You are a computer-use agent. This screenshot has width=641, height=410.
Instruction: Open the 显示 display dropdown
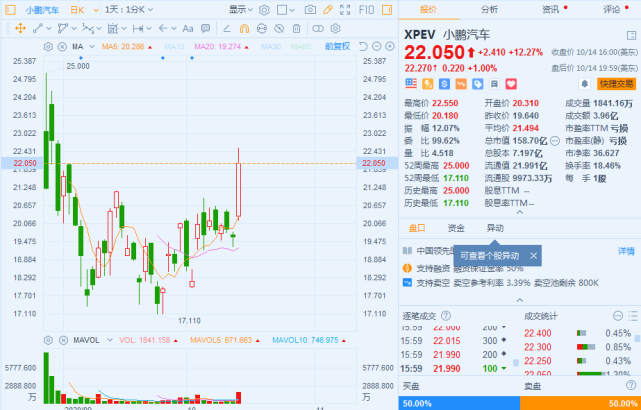click(x=241, y=10)
